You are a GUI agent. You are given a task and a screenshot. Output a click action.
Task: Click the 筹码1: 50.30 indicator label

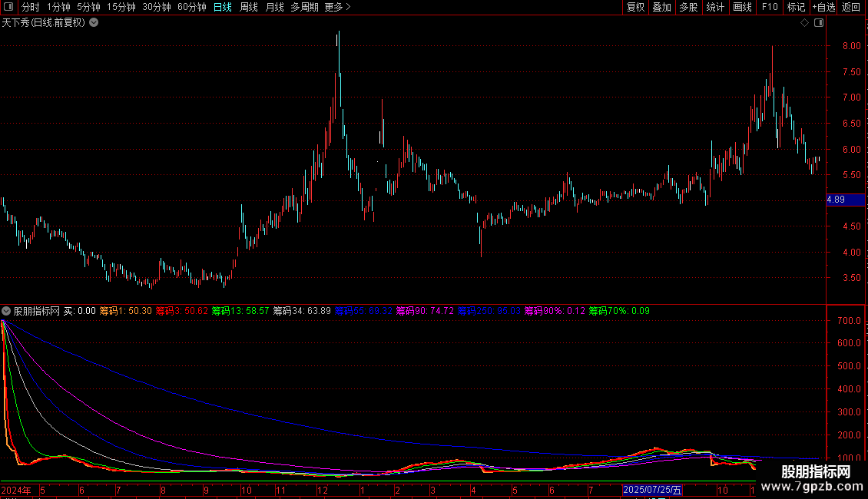pos(126,311)
